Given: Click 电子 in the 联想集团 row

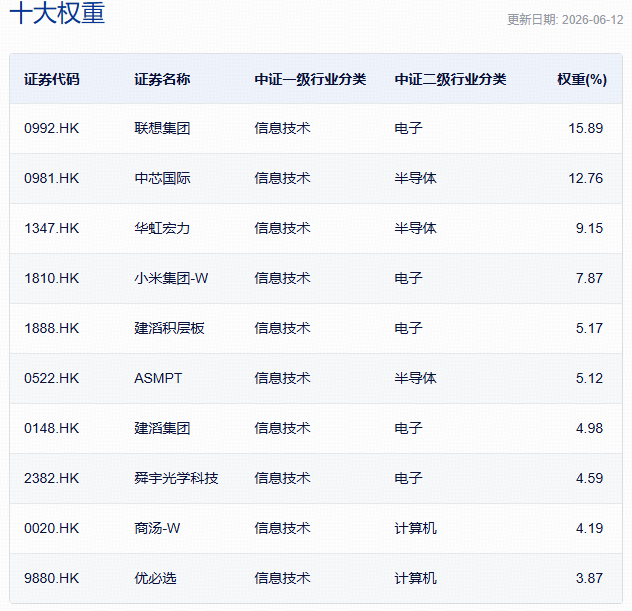Looking at the screenshot, I should click(408, 129).
